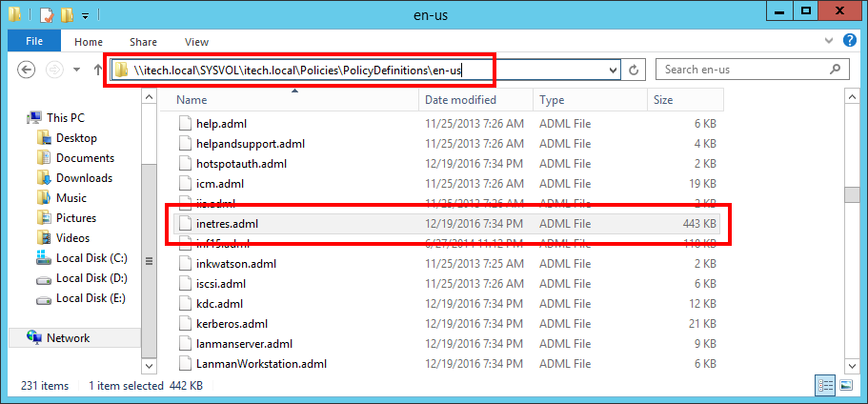This screenshot has width=868, height=404.
Task: Open the Help question mark icon
Action: 850,40
